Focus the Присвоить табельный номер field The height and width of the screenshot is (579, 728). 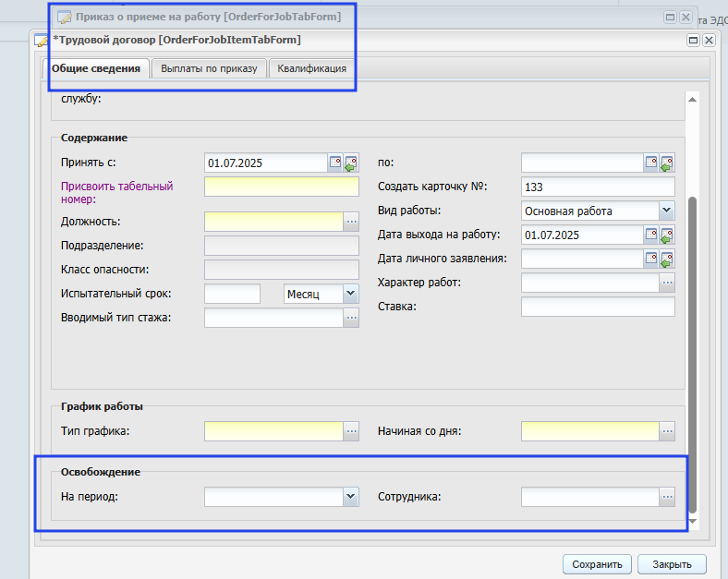(282, 187)
